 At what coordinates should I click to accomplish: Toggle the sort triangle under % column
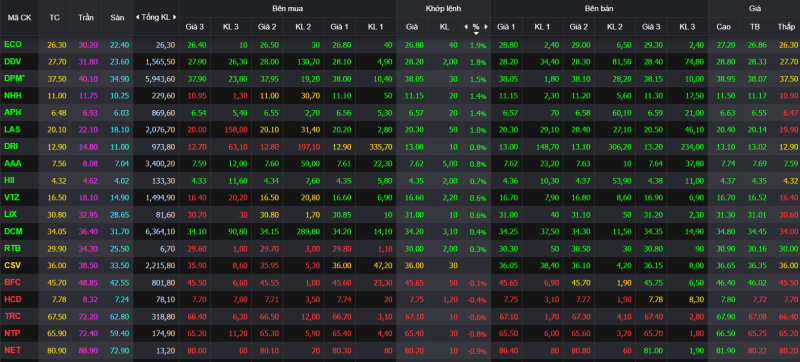coord(476,33)
